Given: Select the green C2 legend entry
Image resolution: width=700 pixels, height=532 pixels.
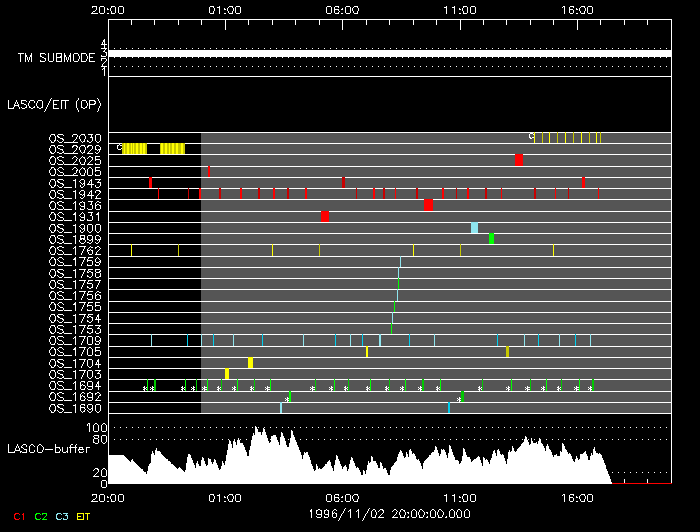Looking at the screenshot, I should click(x=40, y=516).
